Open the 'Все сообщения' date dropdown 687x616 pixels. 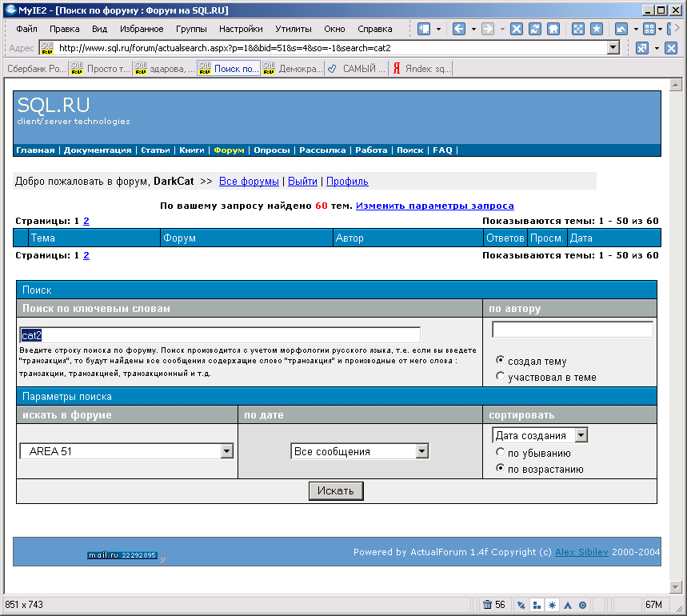pos(421,451)
